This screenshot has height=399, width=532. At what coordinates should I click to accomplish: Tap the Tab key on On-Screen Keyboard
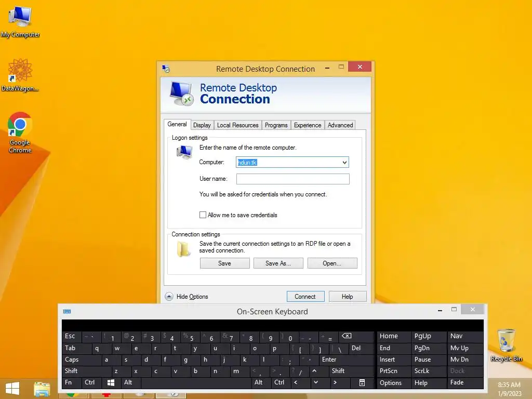[x=77, y=349]
